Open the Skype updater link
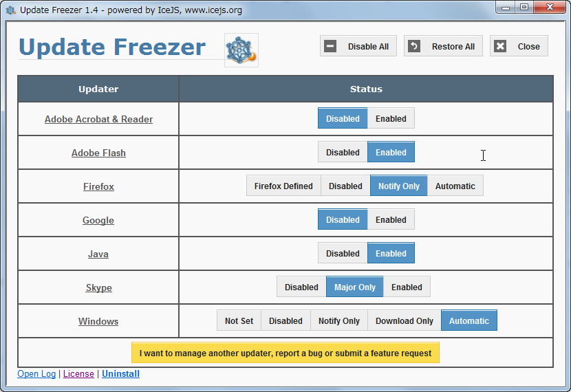 click(x=98, y=287)
